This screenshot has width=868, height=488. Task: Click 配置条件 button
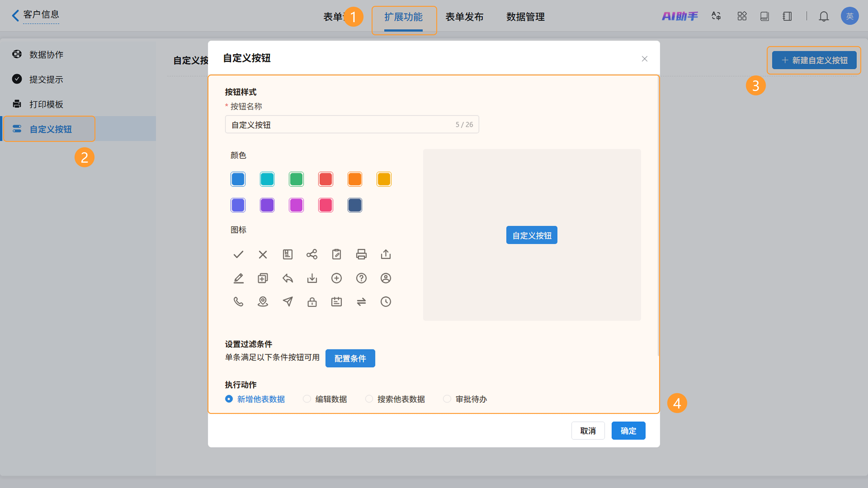coord(350,358)
